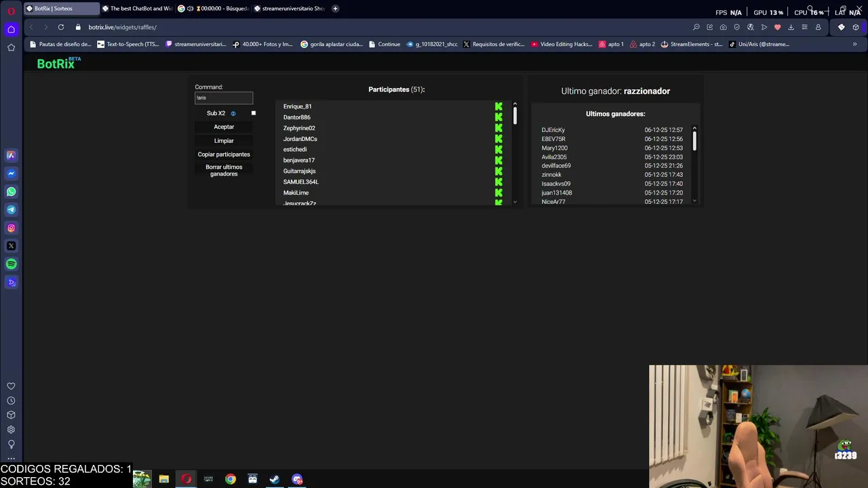Open File Explorer from the taskbar
The height and width of the screenshot is (488, 868).
[164, 479]
